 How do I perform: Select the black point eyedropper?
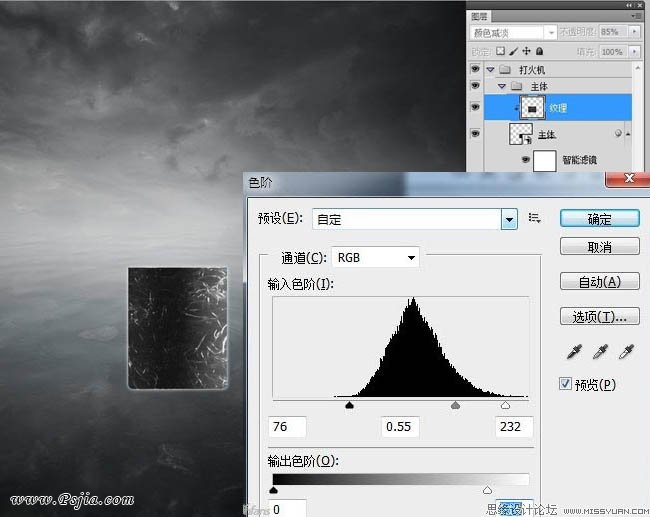[x=573, y=351]
